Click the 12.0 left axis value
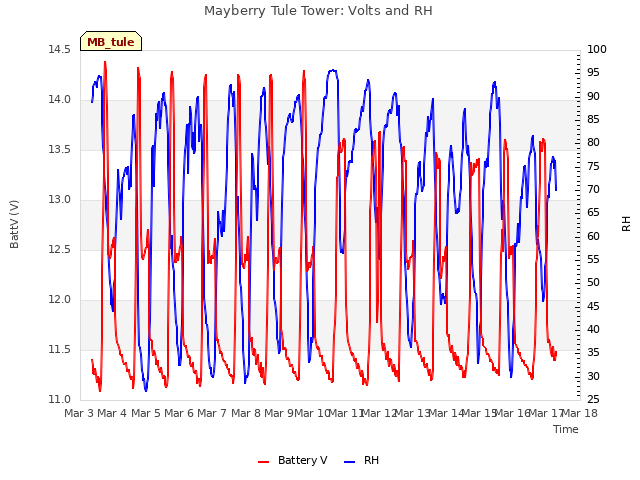This screenshot has height=480, width=640. click(59, 300)
